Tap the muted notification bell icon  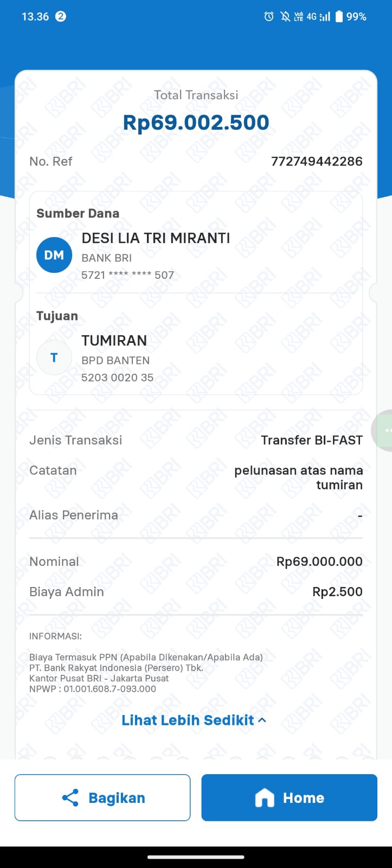point(285,17)
